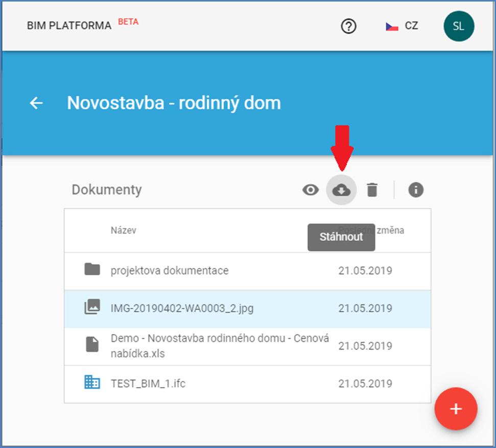Click the Dokumenty section heading
496x448 pixels.
point(107,190)
